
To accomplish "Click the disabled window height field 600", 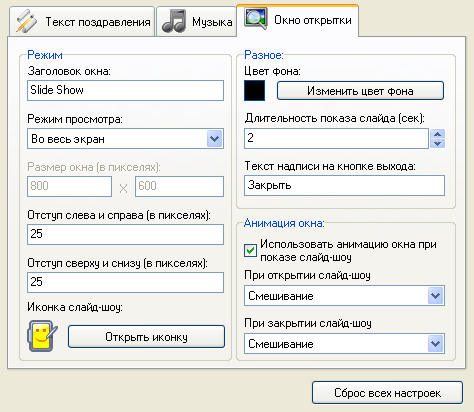I will point(179,186).
